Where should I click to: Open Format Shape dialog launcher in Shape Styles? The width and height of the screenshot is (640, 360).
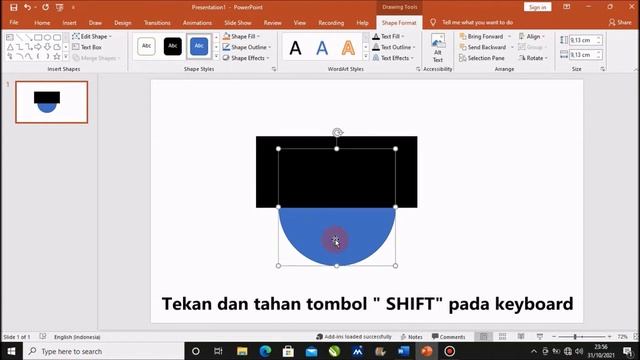pos(274,69)
